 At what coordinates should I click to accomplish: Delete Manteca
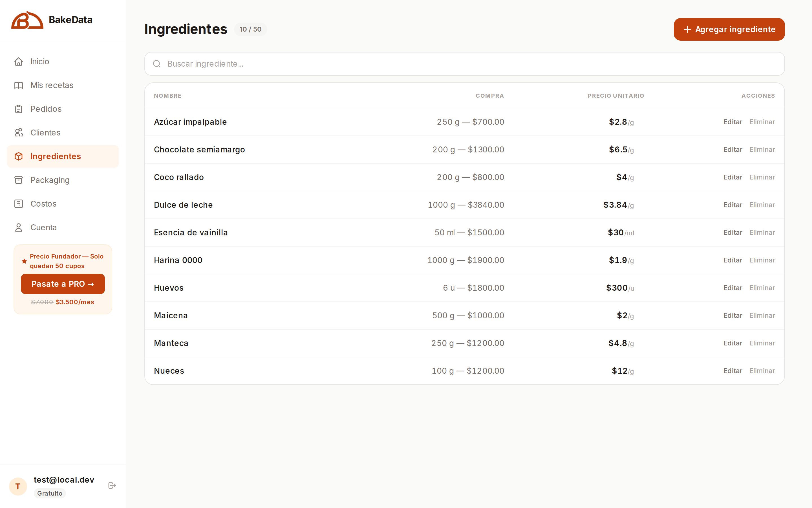click(x=762, y=343)
